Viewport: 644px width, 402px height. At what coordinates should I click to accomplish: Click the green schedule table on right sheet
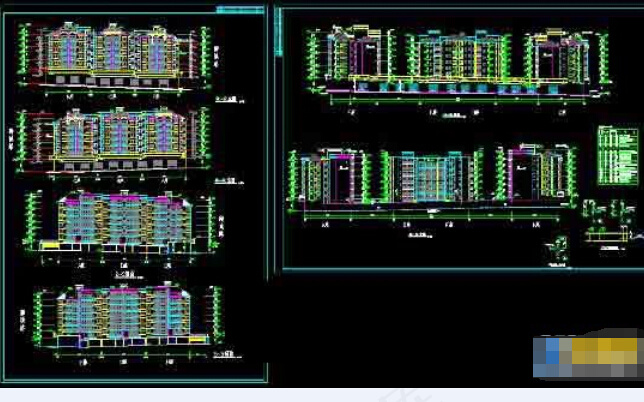coord(617,155)
